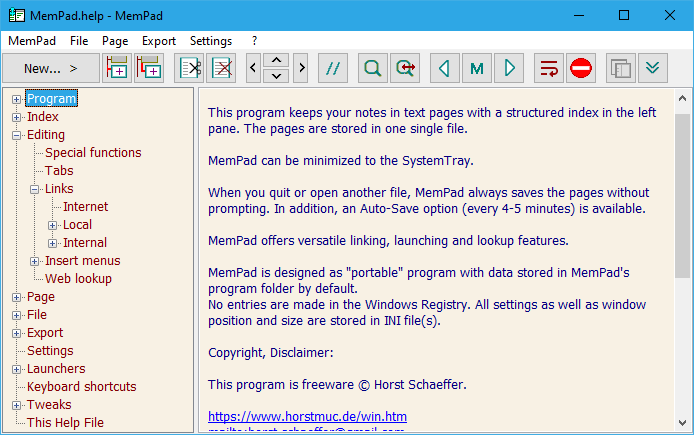Move page down with the down chevron

276,76
